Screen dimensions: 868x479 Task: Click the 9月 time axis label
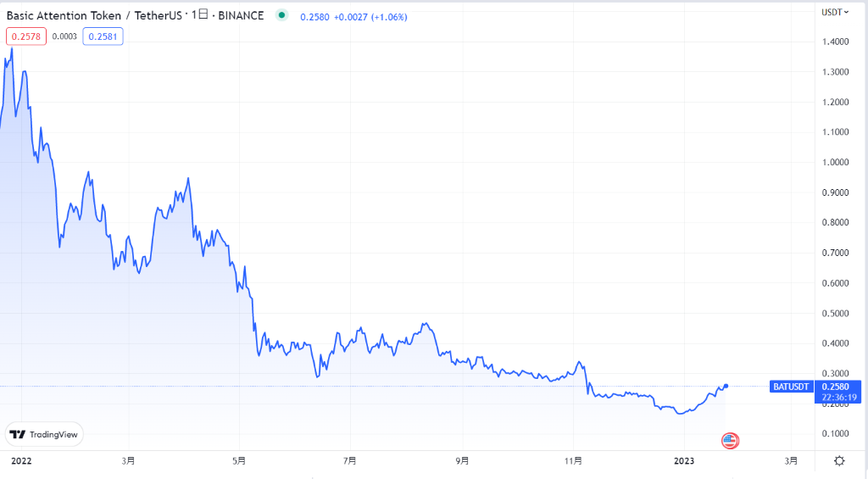462,460
